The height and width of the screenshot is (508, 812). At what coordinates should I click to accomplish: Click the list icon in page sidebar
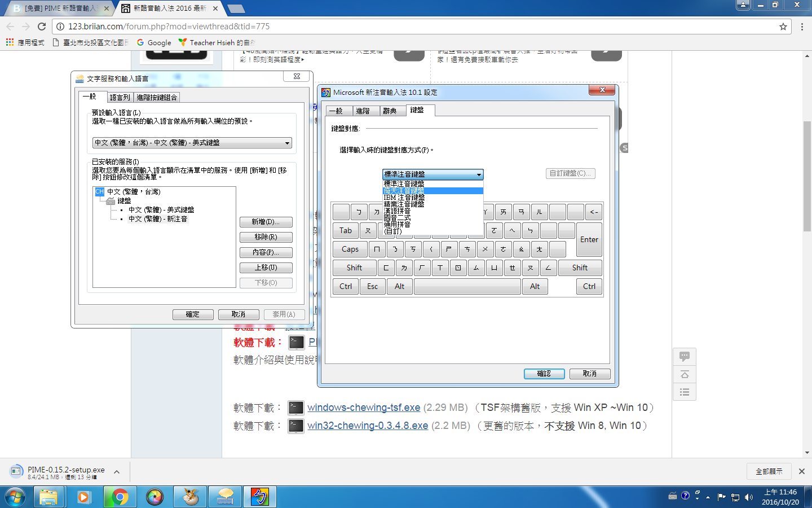(685, 392)
